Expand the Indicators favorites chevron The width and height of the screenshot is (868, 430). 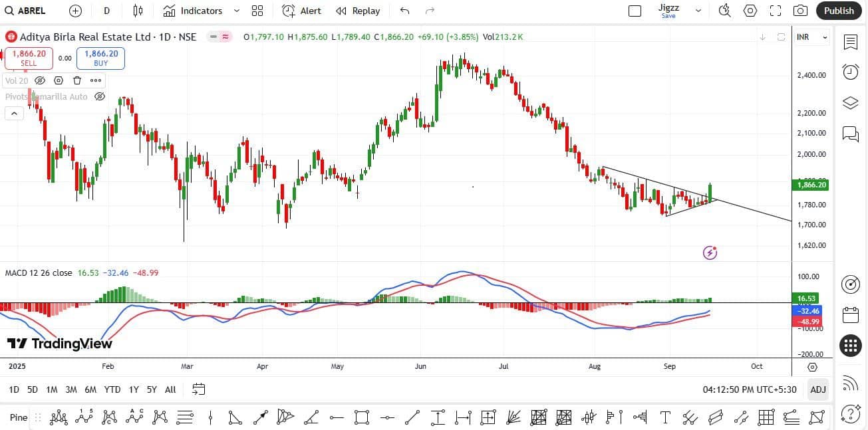pos(236,11)
